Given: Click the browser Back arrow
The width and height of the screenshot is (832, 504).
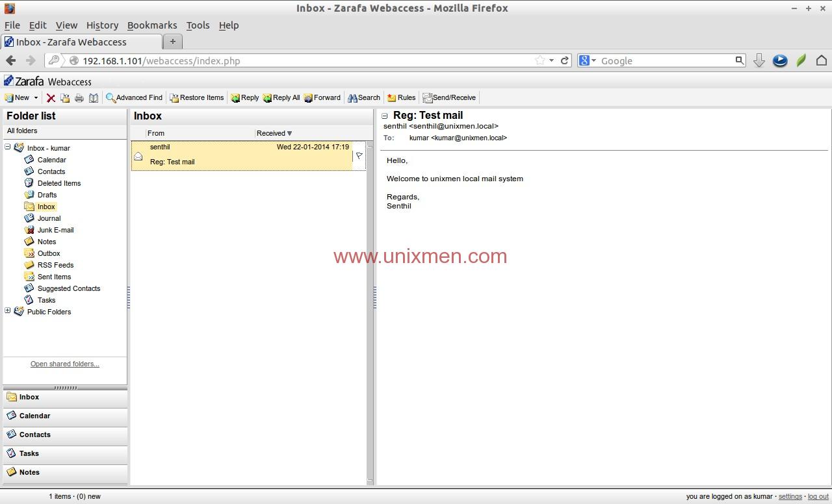Looking at the screenshot, I should [11, 60].
